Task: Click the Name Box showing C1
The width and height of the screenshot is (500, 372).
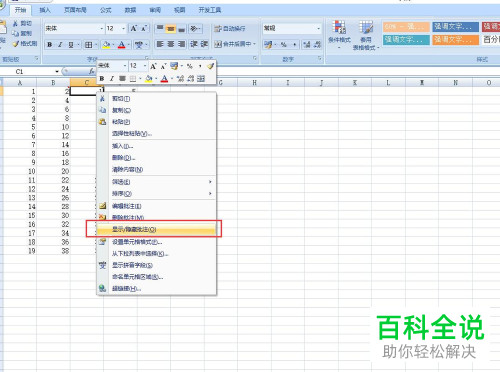Action: (28, 71)
